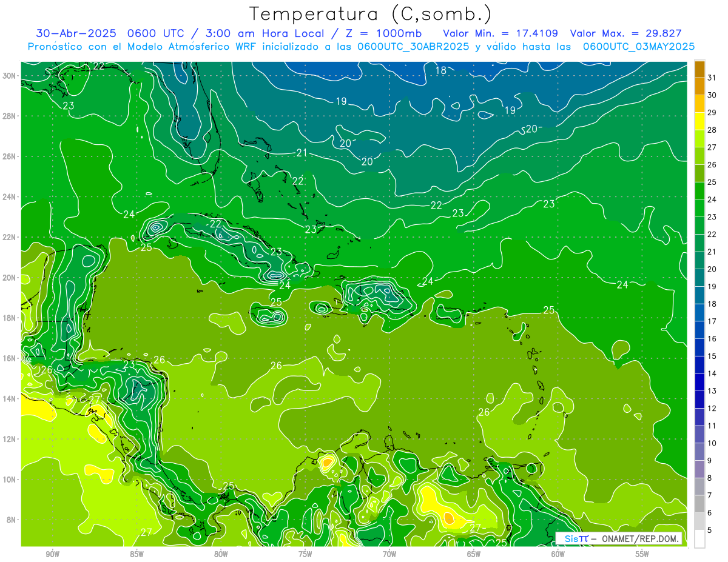This screenshot has width=728, height=562.
Task: Click the color legend value "9"
Action: [x=710, y=461]
